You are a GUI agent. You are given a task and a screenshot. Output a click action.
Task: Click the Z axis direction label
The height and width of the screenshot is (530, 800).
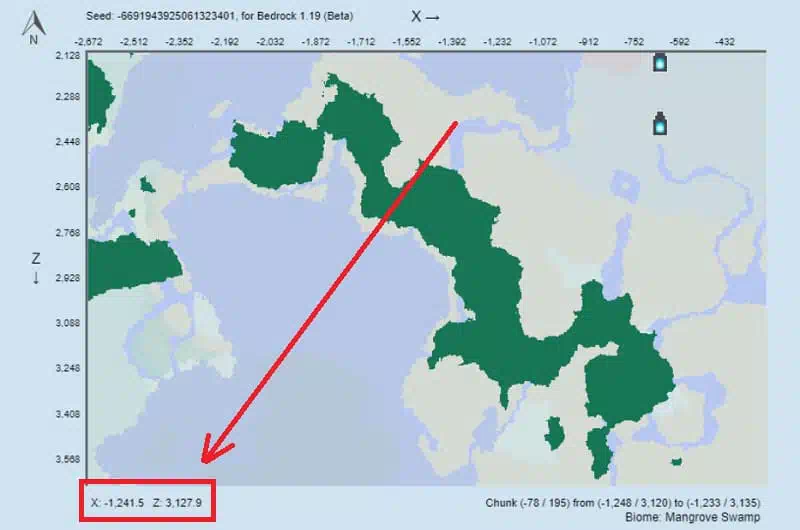(x=36, y=267)
